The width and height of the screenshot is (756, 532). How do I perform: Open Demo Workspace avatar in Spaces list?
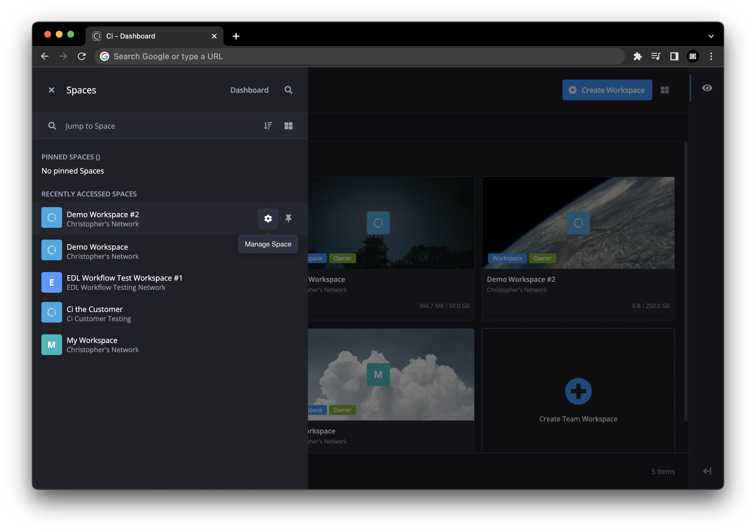click(52, 250)
